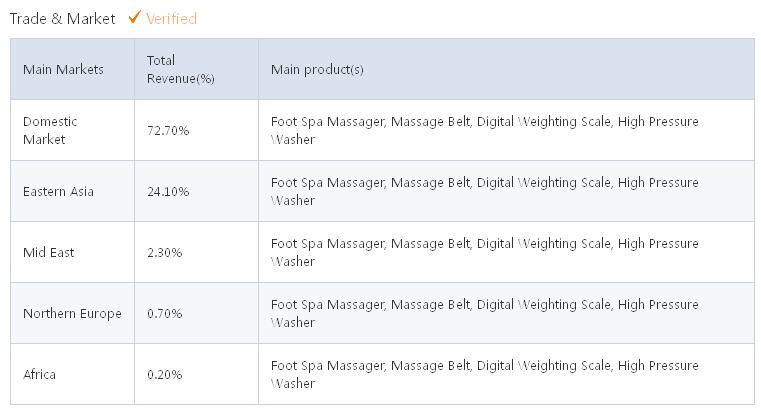The image size is (761, 411).
Task: Click the Main product(s) column header
Action: click(317, 69)
